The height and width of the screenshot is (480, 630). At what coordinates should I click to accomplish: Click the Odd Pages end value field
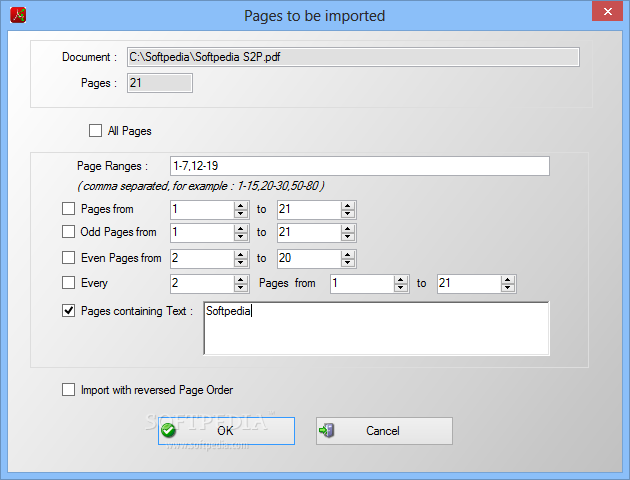(309, 233)
